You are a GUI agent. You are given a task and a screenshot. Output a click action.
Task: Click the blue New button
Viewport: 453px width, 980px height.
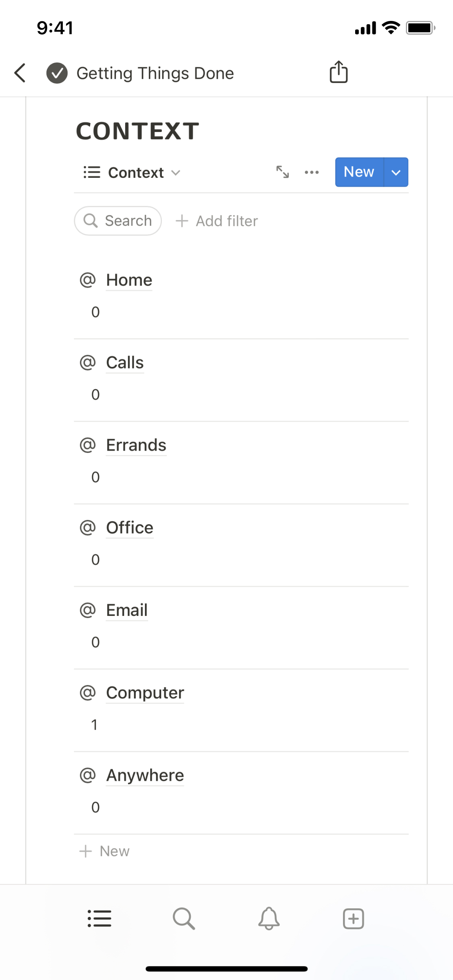(359, 172)
